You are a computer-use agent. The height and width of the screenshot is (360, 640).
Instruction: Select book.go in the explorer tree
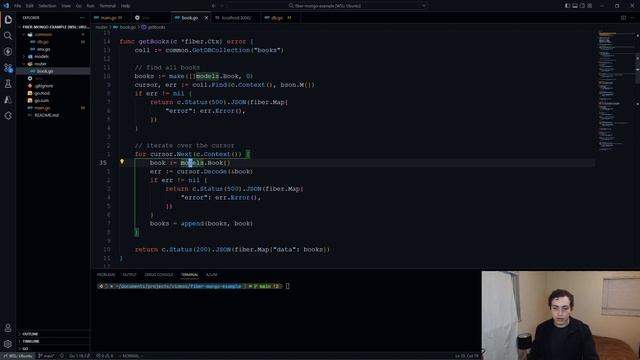tap(53, 71)
